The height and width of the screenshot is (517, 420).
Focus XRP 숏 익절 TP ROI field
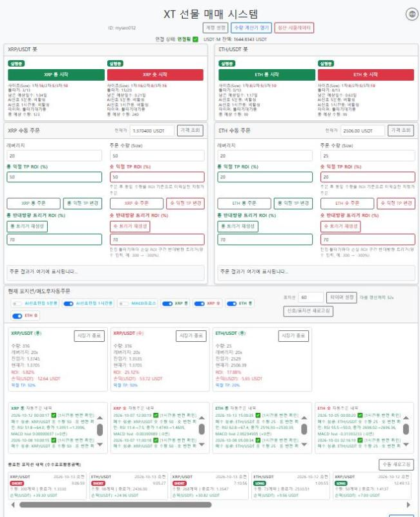coord(157,177)
